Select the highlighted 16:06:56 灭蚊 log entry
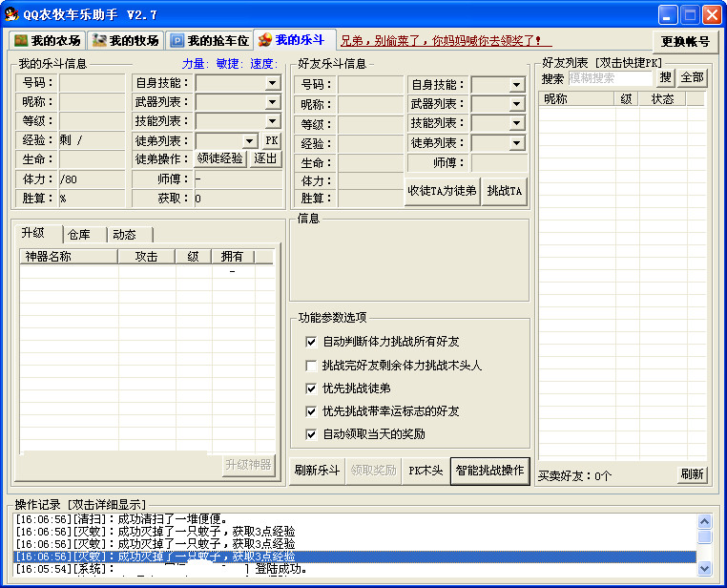The width and height of the screenshot is (727, 588). click(355, 556)
